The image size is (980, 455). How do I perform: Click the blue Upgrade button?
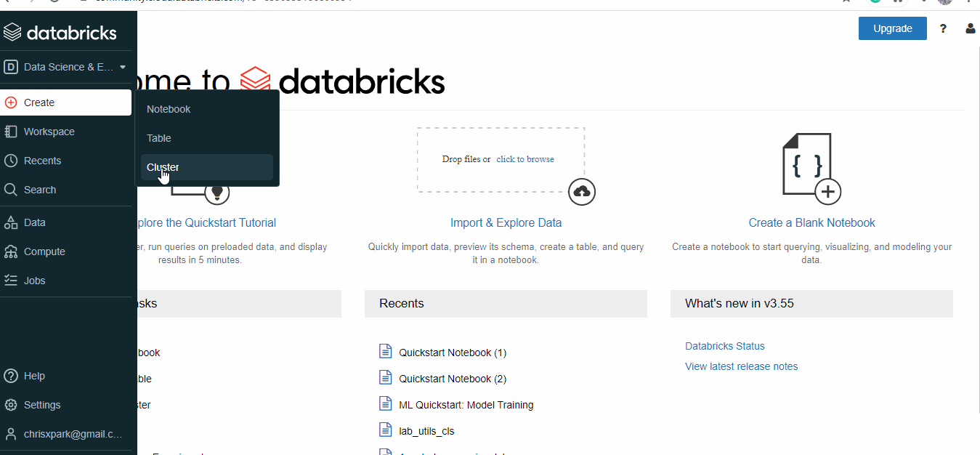tap(892, 28)
